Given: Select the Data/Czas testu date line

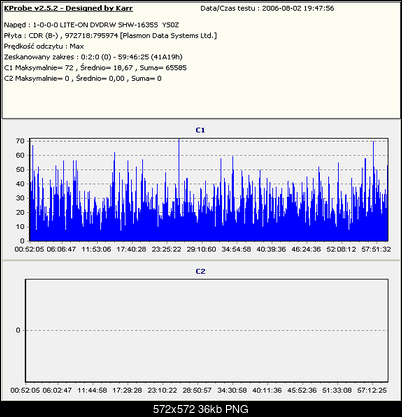Looking at the screenshot, I should [267, 8].
